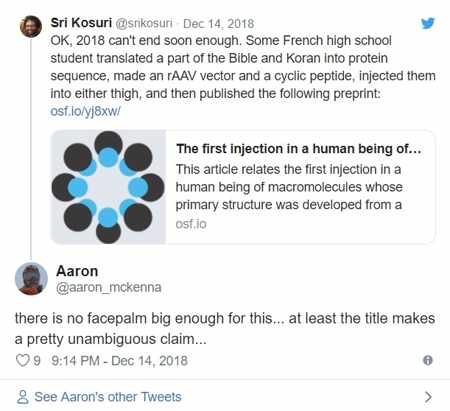450x411 pixels.
Task: Open the Sri Kosuri display name
Action: click(81, 23)
